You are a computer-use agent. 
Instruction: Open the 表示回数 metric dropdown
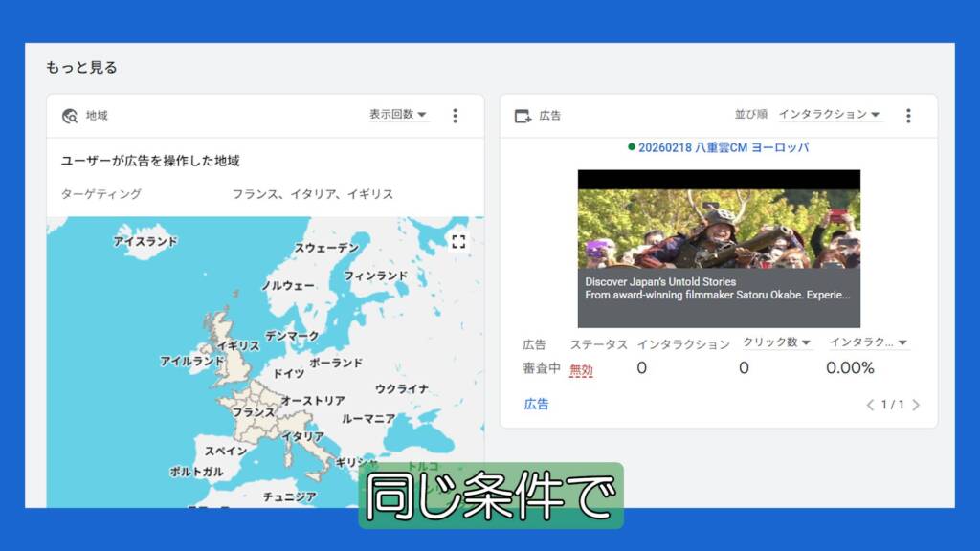[398, 115]
